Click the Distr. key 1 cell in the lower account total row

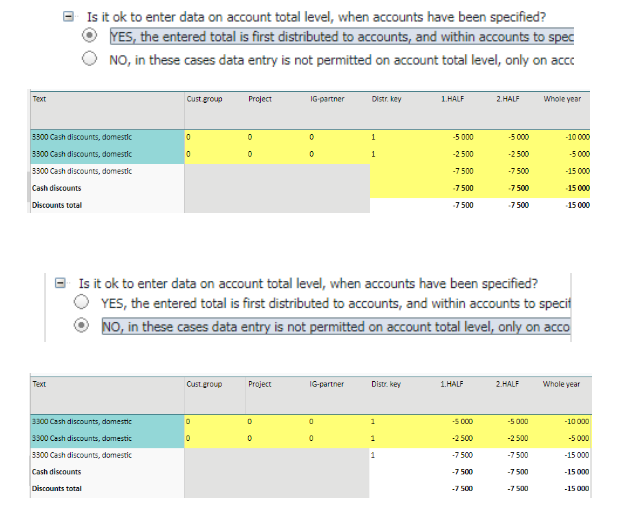pyautogui.click(x=399, y=455)
